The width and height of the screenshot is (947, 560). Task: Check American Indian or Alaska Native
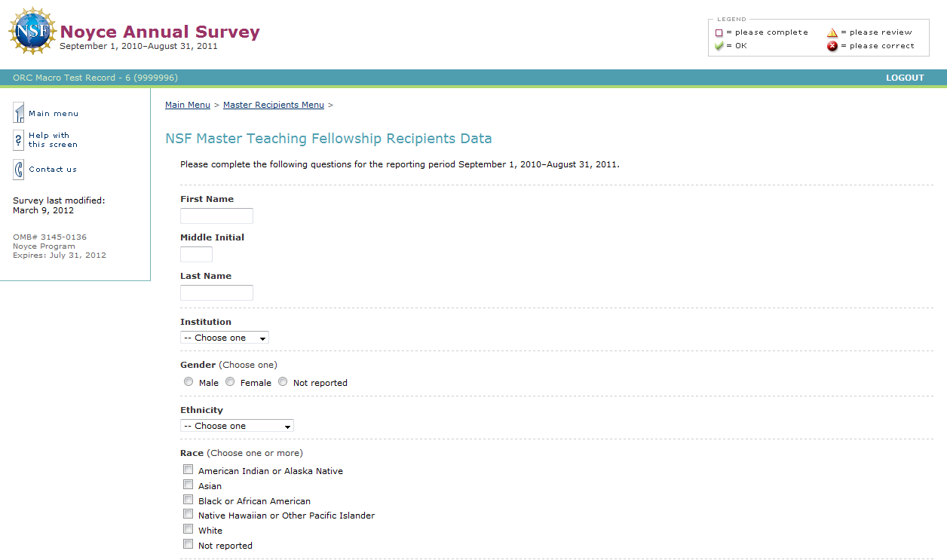[x=188, y=470]
